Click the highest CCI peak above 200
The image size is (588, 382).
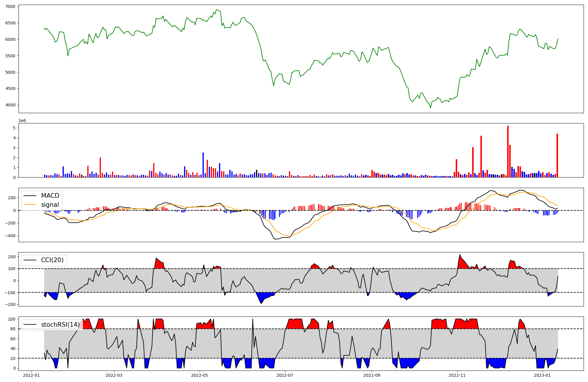coord(460,255)
